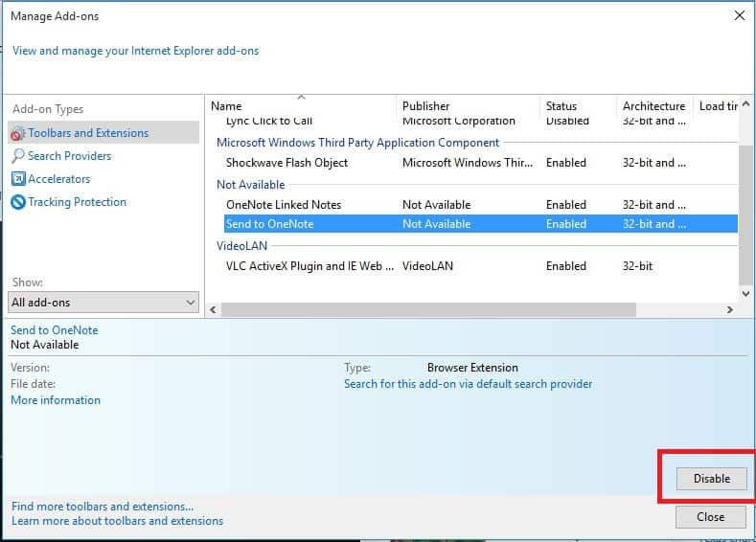Open Learn more about toolbars and extensions
Viewport: 756px width, 542px height.
coord(117,521)
